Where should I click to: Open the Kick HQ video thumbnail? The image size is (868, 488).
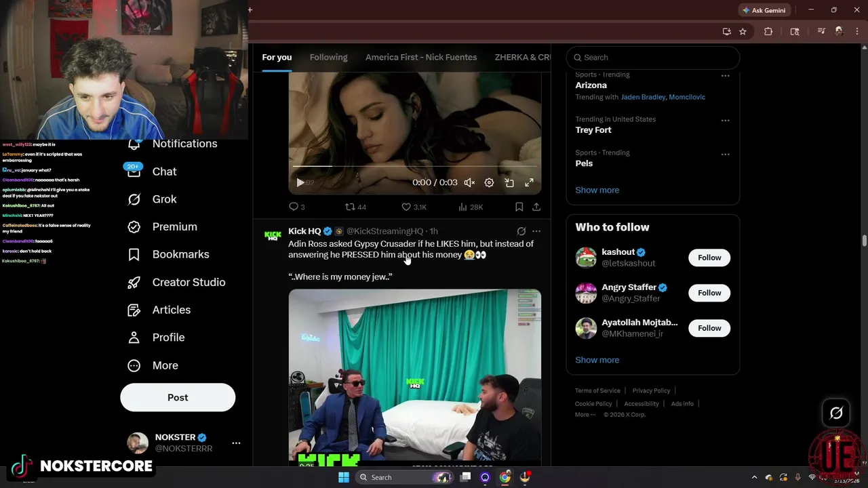click(x=414, y=377)
